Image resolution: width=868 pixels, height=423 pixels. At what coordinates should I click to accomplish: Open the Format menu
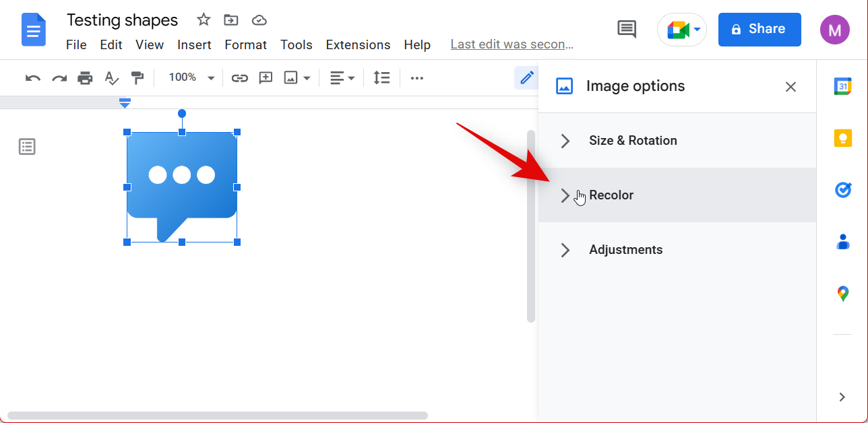246,45
